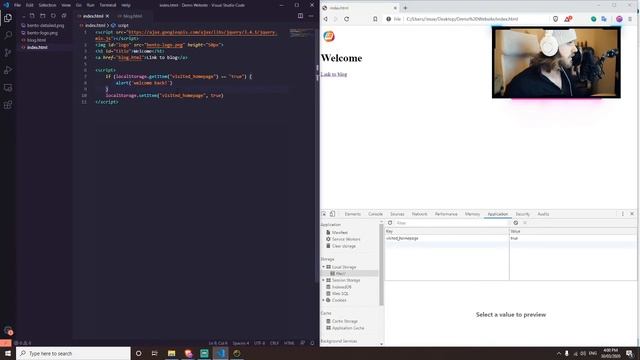This screenshot has width=640, height=360.
Task: Click the browser profile avatar icon
Action: (x=619, y=19)
